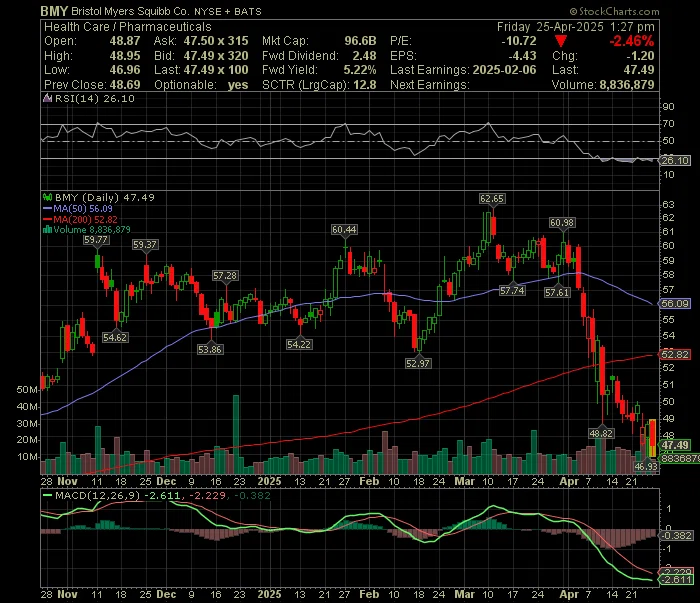Click the -2.611 MACD axis tag
Image resolution: width=700 pixels, height=603 pixels.
click(676, 580)
